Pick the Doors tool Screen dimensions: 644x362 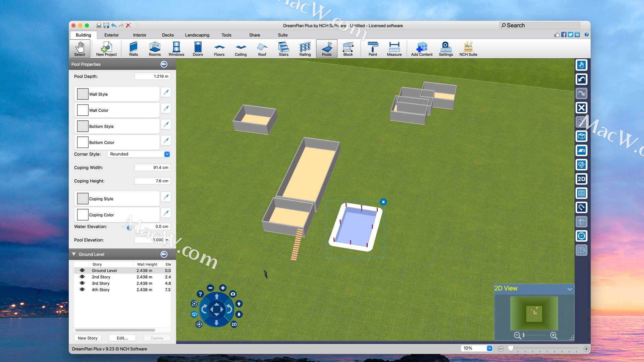pos(198,49)
